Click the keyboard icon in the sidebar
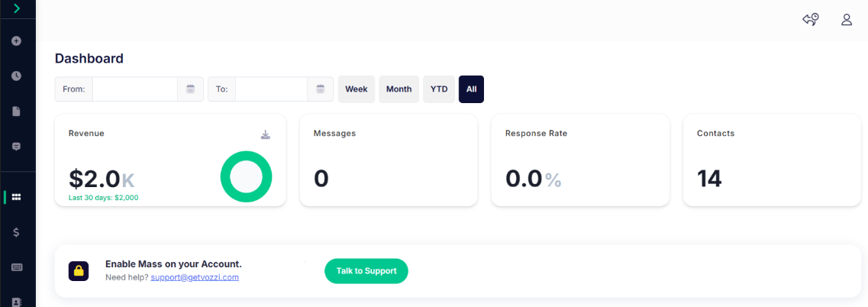The image size is (868, 307). pos(17,267)
